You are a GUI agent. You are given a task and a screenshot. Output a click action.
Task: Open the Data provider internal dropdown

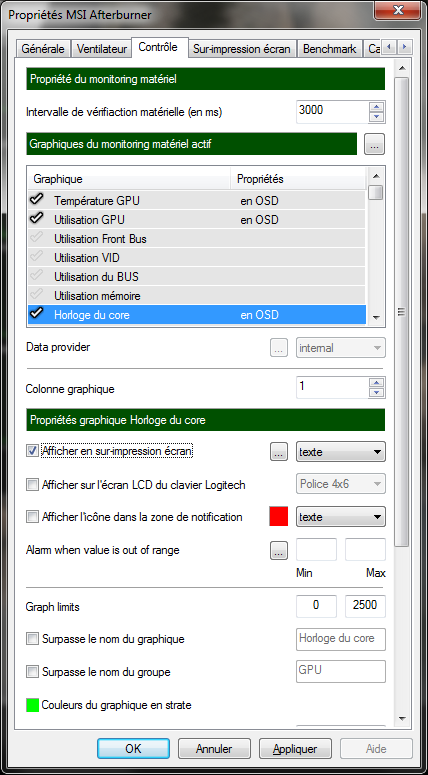click(x=341, y=348)
